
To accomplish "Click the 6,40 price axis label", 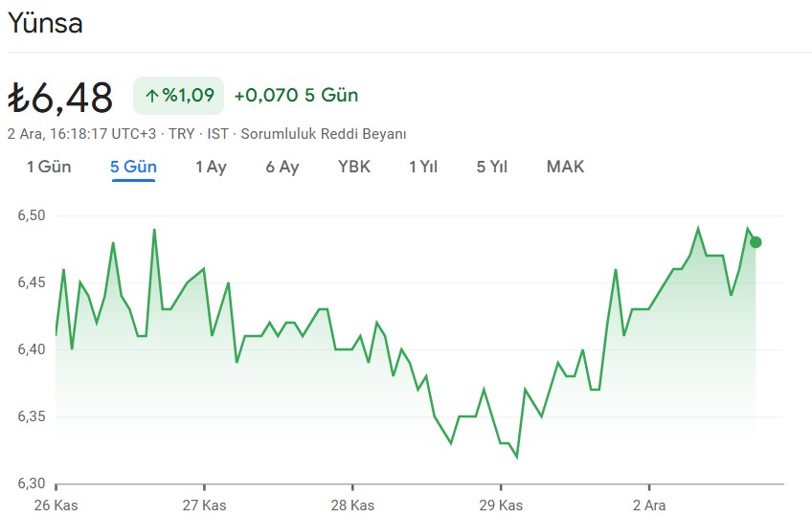I will coord(32,349).
